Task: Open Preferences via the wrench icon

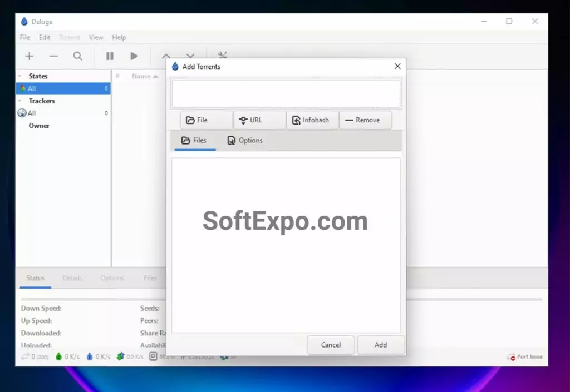Action: (x=222, y=56)
